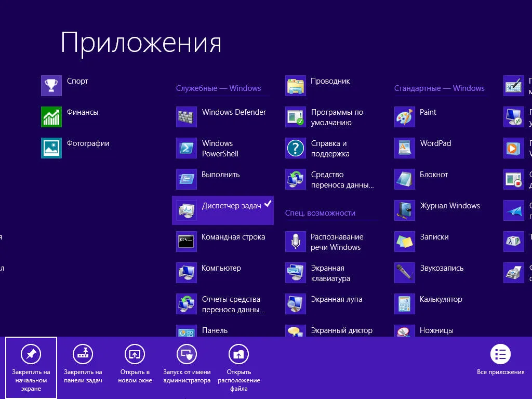Open the Фотографии app icon
The width and height of the screenshot is (532, 399).
pyautogui.click(x=51, y=148)
